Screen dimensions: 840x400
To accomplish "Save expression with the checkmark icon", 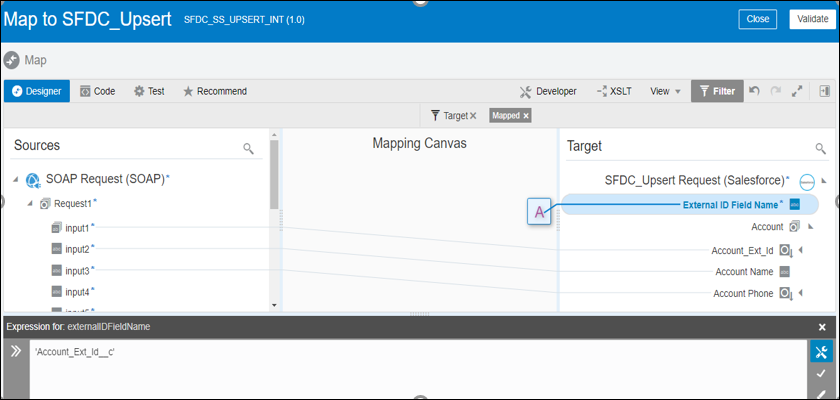I will point(821,374).
